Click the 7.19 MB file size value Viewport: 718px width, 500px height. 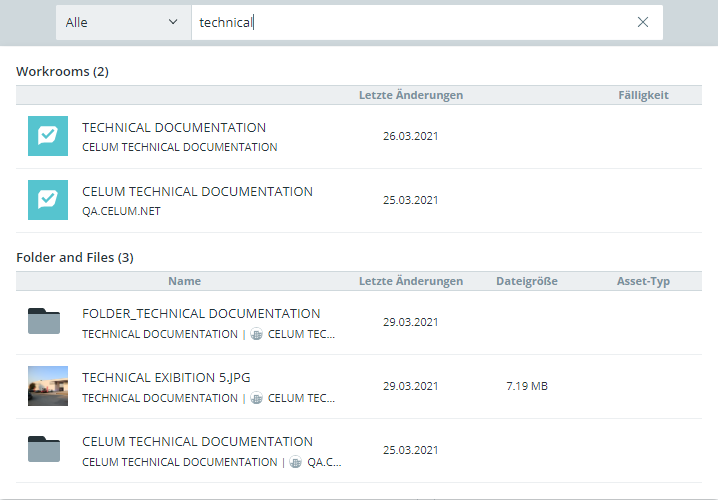point(527,386)
